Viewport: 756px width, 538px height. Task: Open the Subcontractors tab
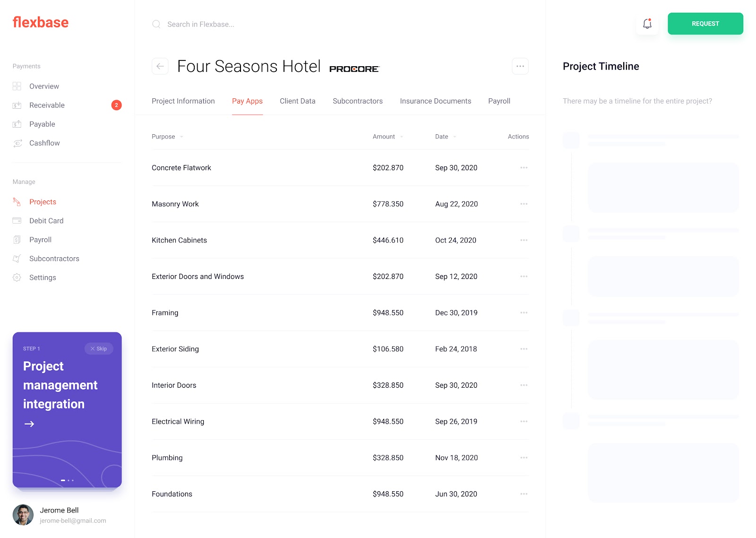point(358,101)
